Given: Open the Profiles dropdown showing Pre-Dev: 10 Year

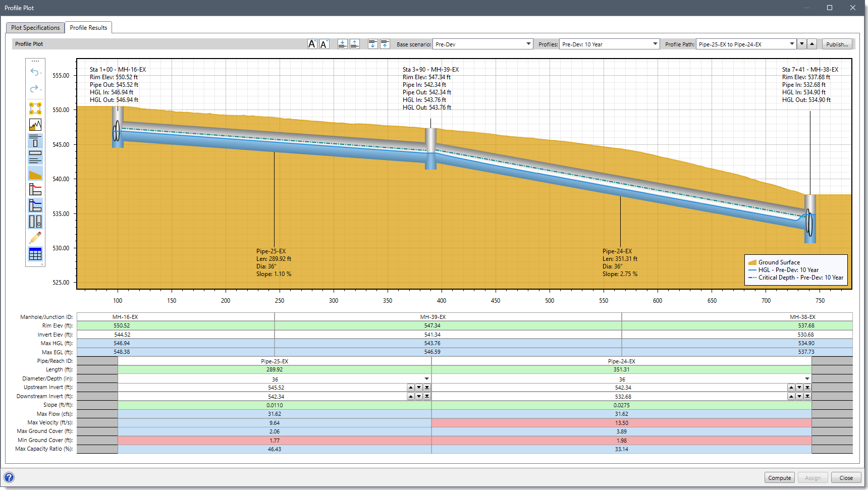Looking at the screenshot, I should 655,44.
